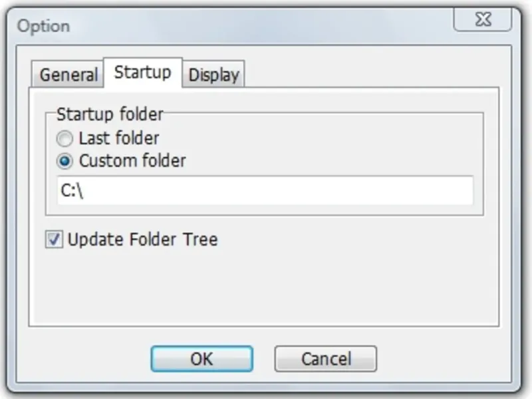Dismiss the dialog with Cancel

pos(326,359)
